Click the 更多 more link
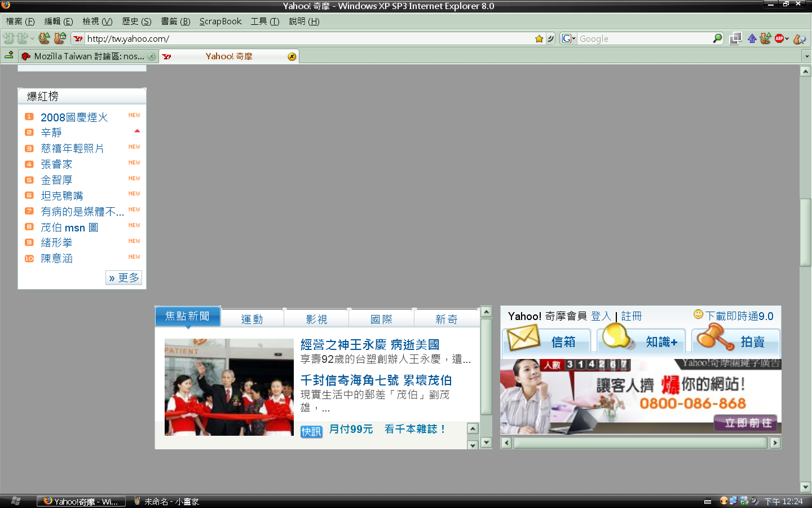 (124, 278)
